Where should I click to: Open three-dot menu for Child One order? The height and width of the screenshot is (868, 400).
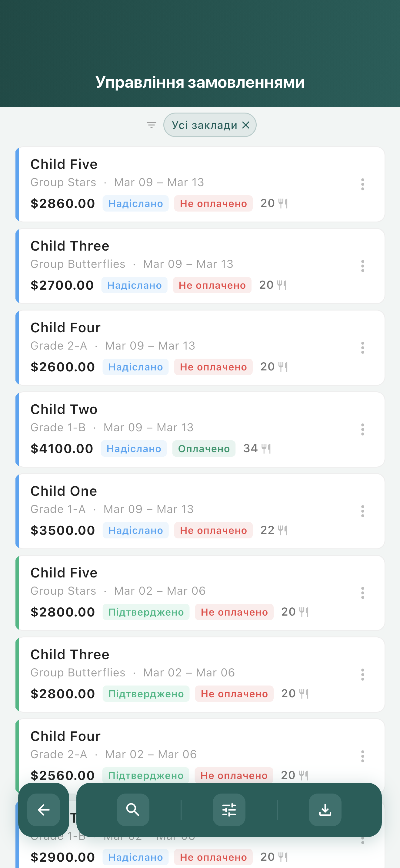coord(362,511)
